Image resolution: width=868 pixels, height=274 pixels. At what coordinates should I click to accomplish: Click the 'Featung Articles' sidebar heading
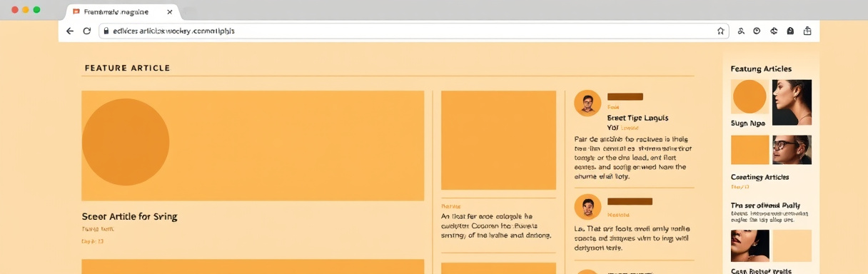(x=761, y=69)
